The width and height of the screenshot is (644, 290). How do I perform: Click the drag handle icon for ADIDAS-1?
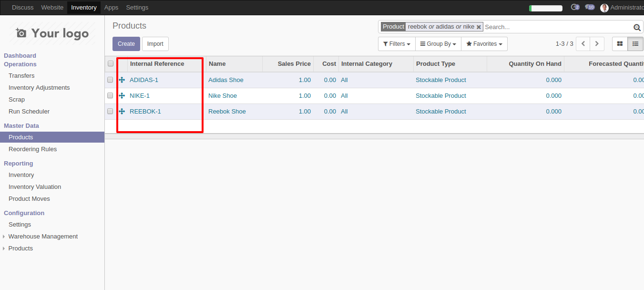point(122,80)
